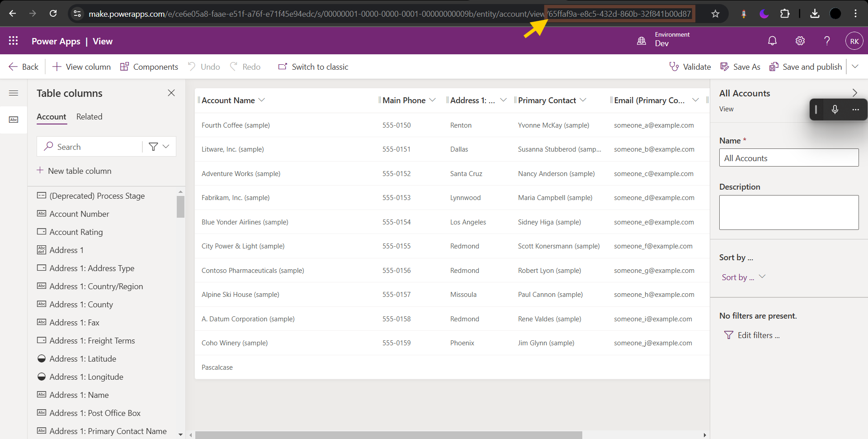This screenshot has width=868, height=439.
Task: Open the Power Apps app launcher waffle
Action: pyautogui.click(x=13, y=41)
